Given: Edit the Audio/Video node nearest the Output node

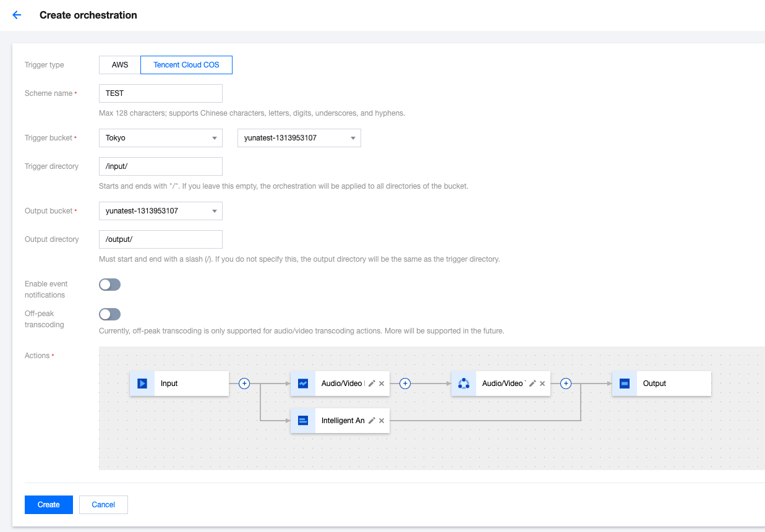Looking at the screenshot, I should (x=532, y=384).
